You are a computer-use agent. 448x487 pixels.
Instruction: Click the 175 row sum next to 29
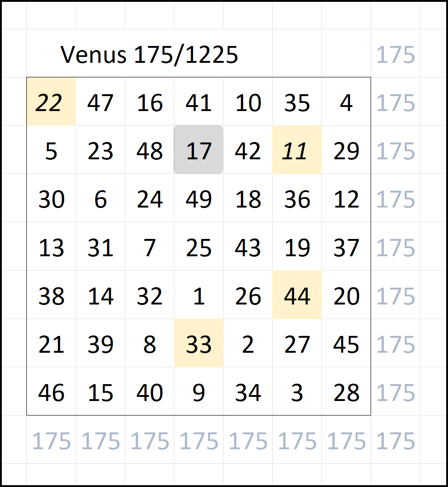(x=395, y=150)
